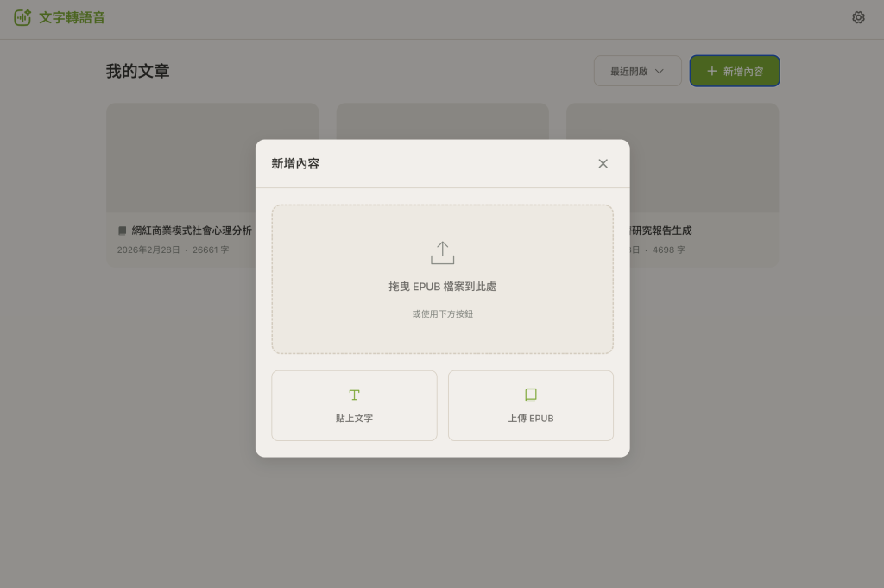Click the chevron arrow next to 最近開啟
This screenshot has height=588, width=884.
coord(660,71)
